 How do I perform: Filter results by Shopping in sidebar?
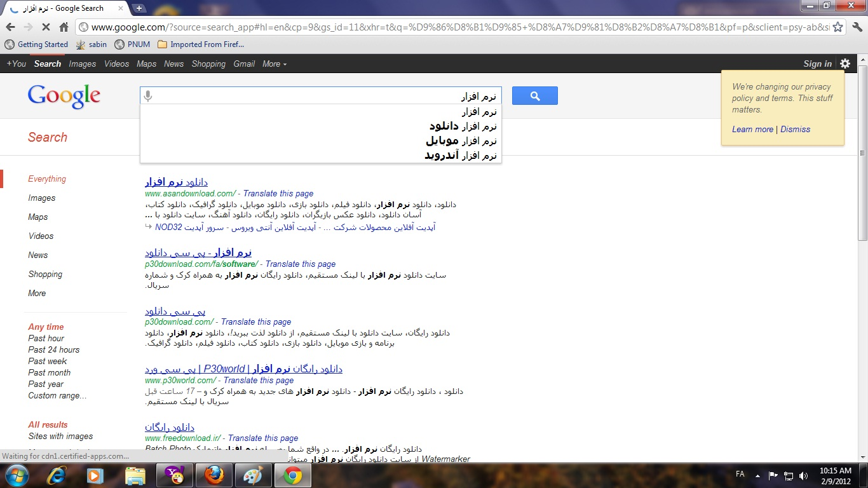click(45, 274)
